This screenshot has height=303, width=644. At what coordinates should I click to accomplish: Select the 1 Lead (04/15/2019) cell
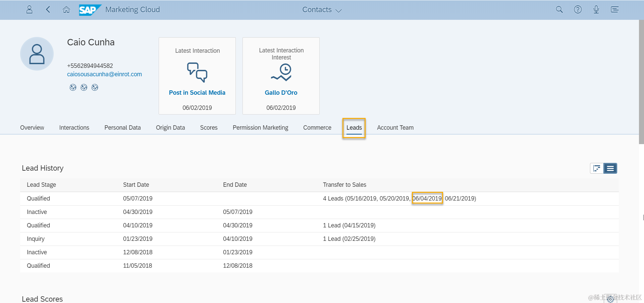tap(349, 225)
